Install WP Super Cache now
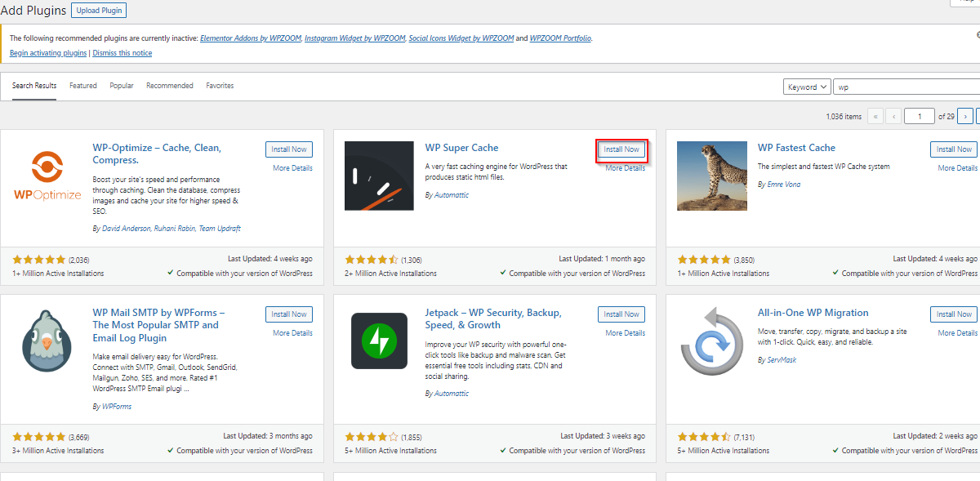The width and height of the screenshot is (980, 481). [x=621, y=149]
